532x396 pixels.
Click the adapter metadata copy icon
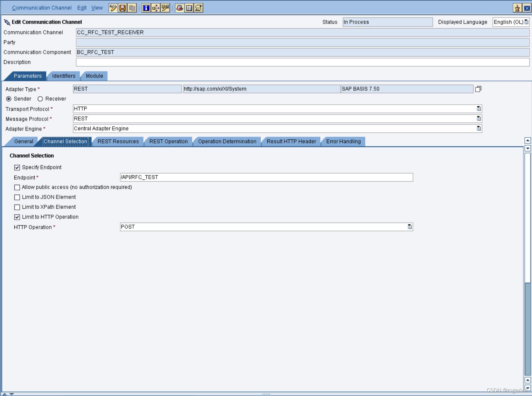point(478,89)
